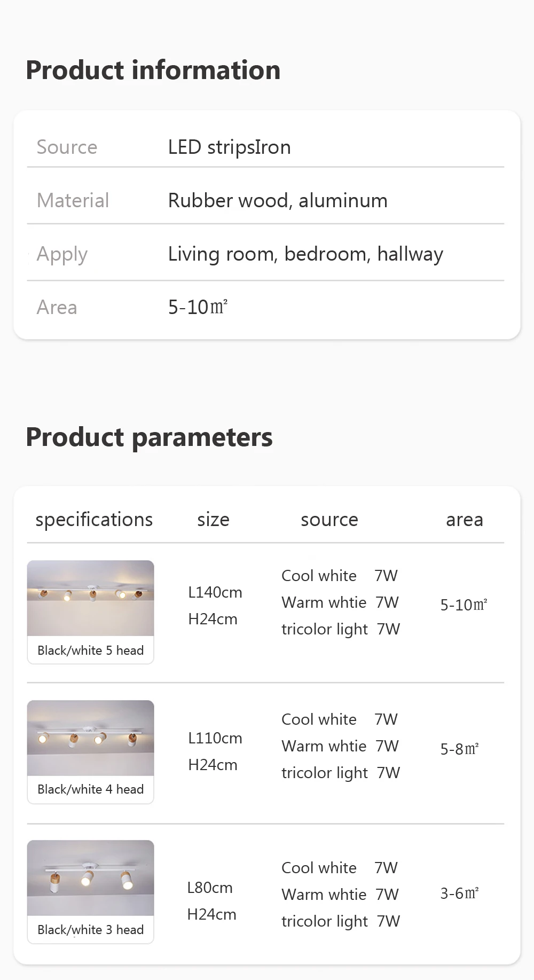Click the "source" column header

point(329,520)
